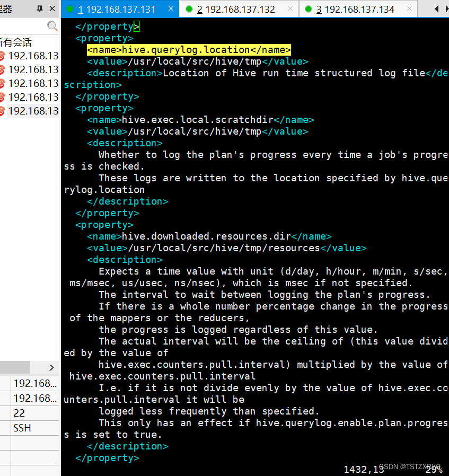Click the tab scroll left arrow

436,9
